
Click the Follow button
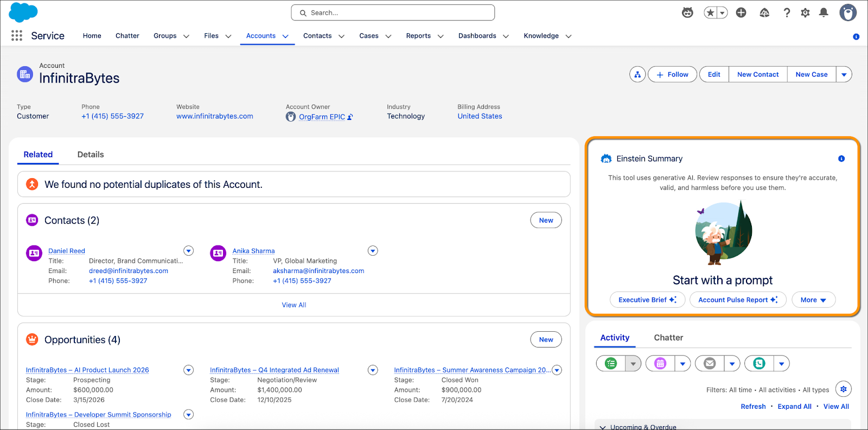(x=672, y=74)
